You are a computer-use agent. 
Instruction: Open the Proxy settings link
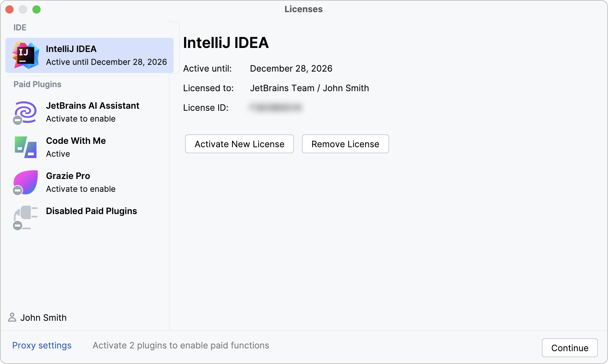tap(42, 345)
